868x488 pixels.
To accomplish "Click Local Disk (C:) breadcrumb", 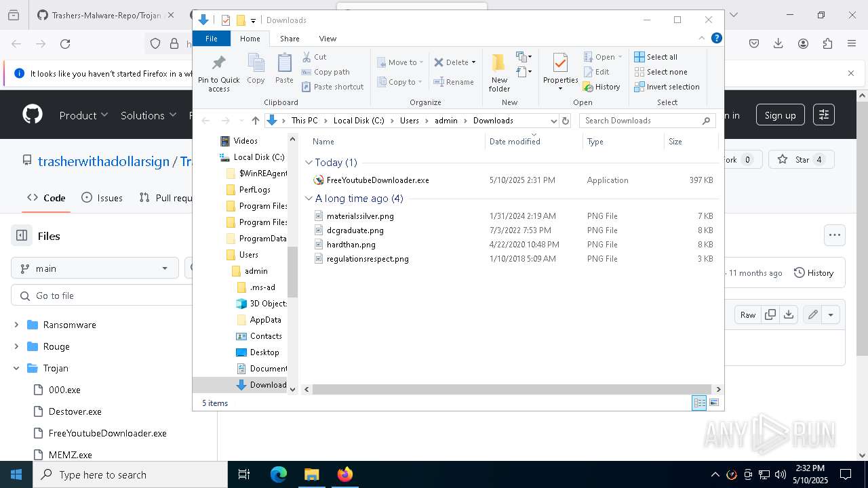I will 359,121.
